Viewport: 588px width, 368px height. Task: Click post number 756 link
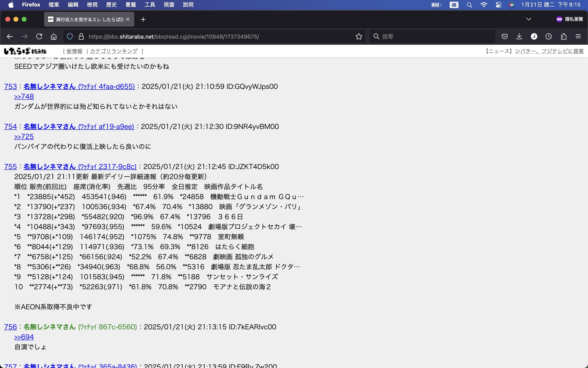tap(10, 327)
